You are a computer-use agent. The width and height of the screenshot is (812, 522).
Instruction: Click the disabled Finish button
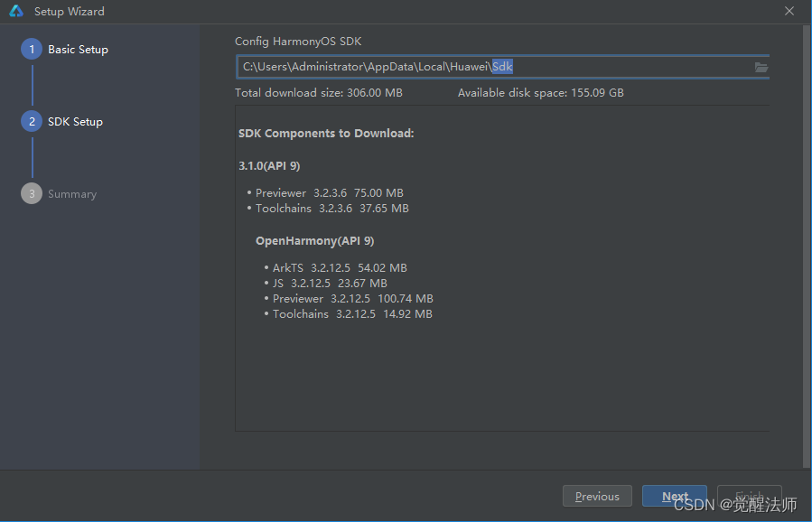pyautogui.click(x=750, y=496)
